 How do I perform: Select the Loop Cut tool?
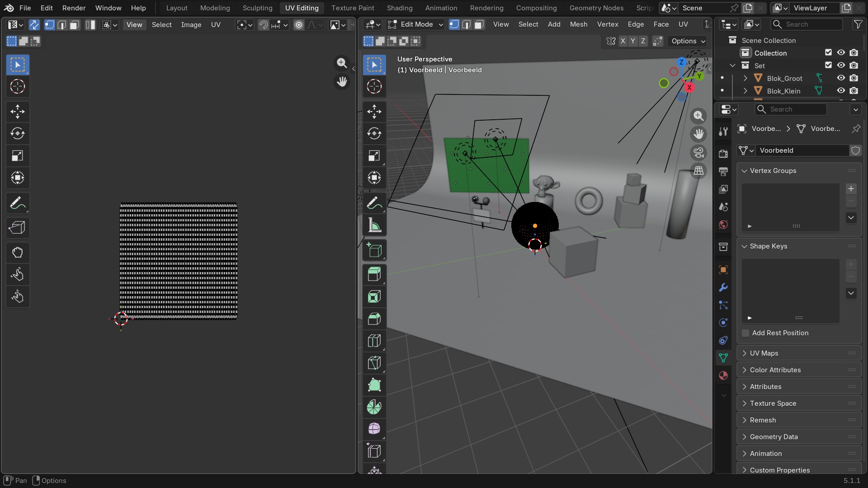click(x=374, y=341)
